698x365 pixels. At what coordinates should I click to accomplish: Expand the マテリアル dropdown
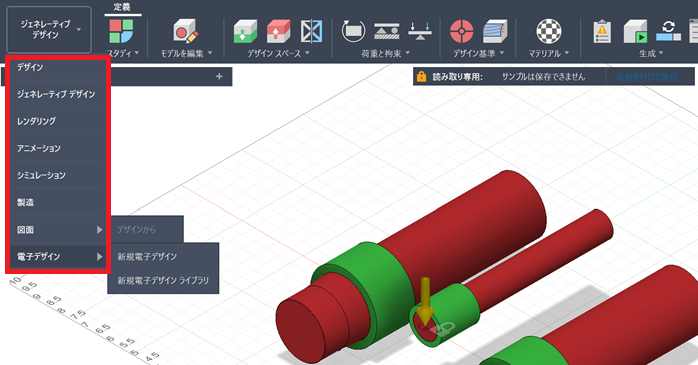tap(567, 53)
